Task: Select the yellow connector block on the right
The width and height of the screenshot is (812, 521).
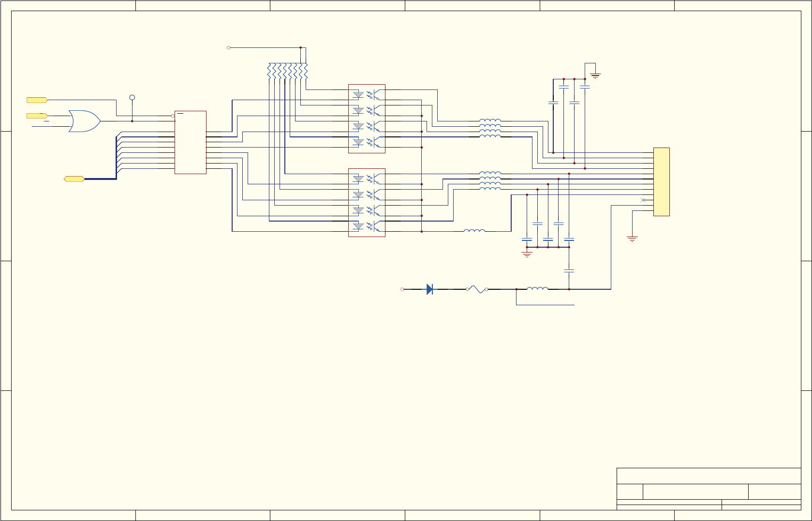Action: click(x=661, y=182)
